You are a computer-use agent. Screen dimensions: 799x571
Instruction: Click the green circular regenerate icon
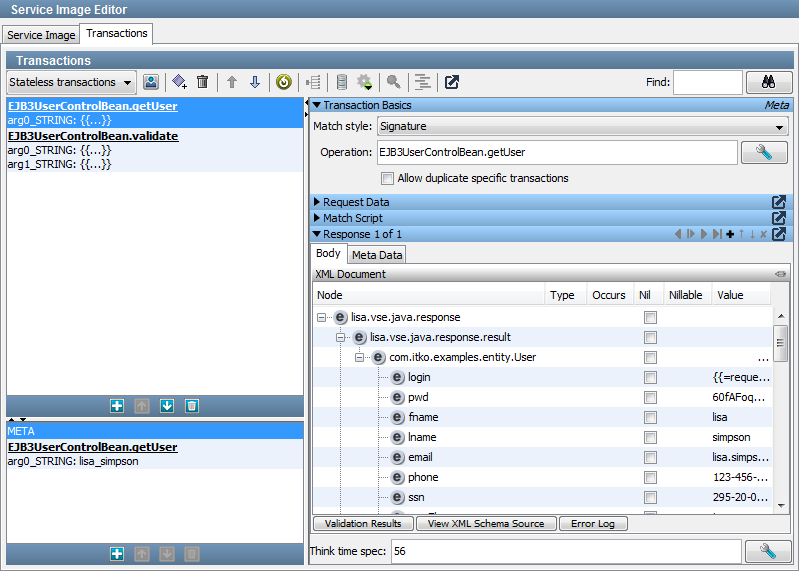coord(284,82)
